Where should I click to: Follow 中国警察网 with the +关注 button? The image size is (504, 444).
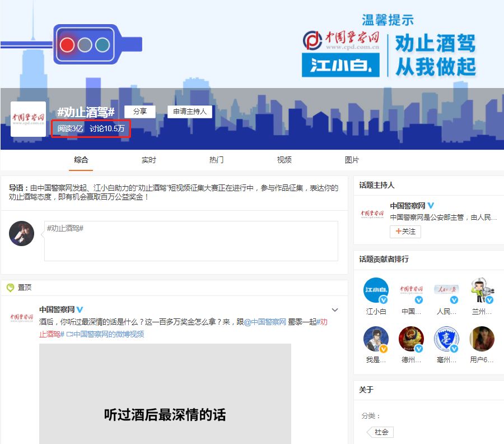[x=405, y=232]
